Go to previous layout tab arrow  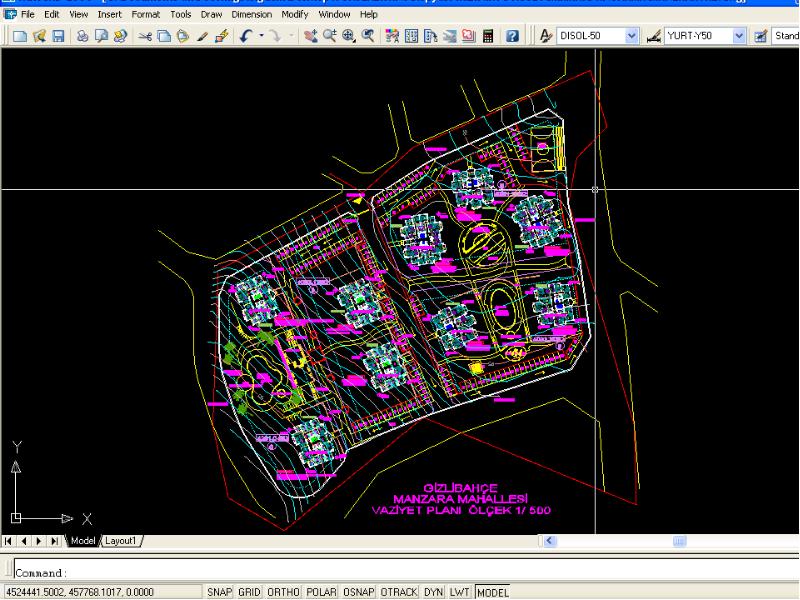pyautogui.click(x=24, y=540)
